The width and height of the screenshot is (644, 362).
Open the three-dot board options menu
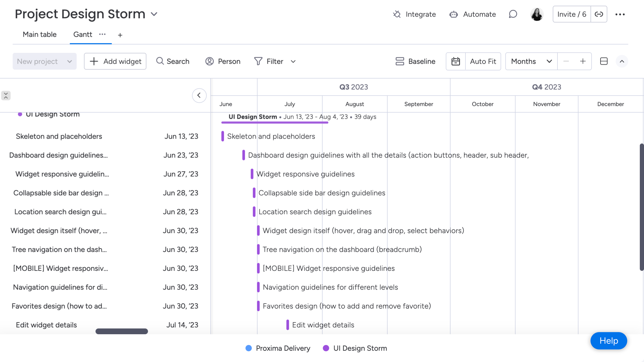(x=620, y=14)
